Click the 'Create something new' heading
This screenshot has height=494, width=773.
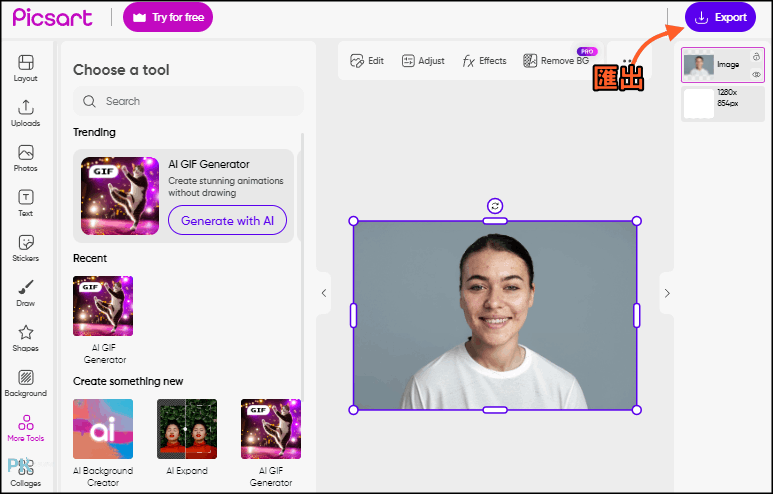[x=128, y=381]
